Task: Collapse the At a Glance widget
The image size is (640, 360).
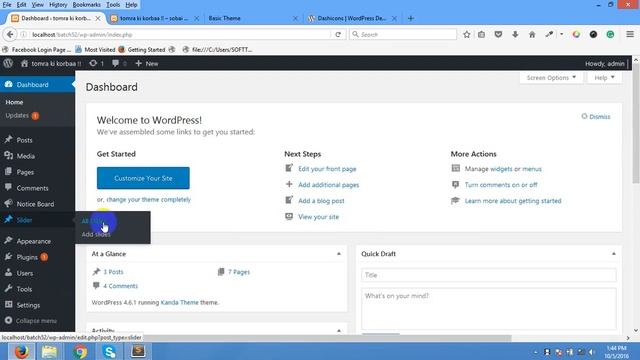Action: point(339,254)
